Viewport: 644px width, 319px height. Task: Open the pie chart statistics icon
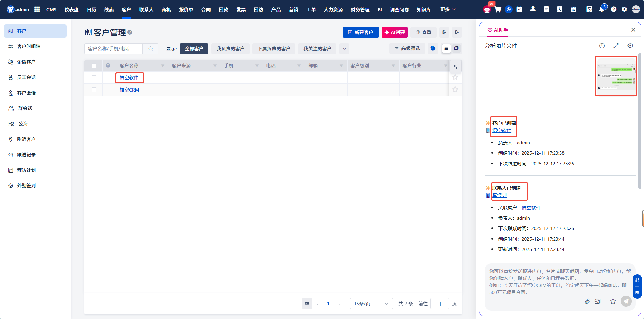(x=433, y=49)
